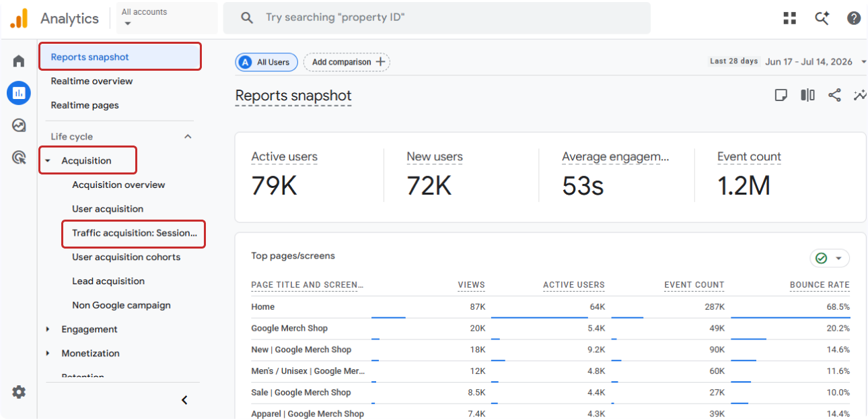Collapse the Acquisition tree arrow
Screen dimensions: 868x419
[48, 161]
